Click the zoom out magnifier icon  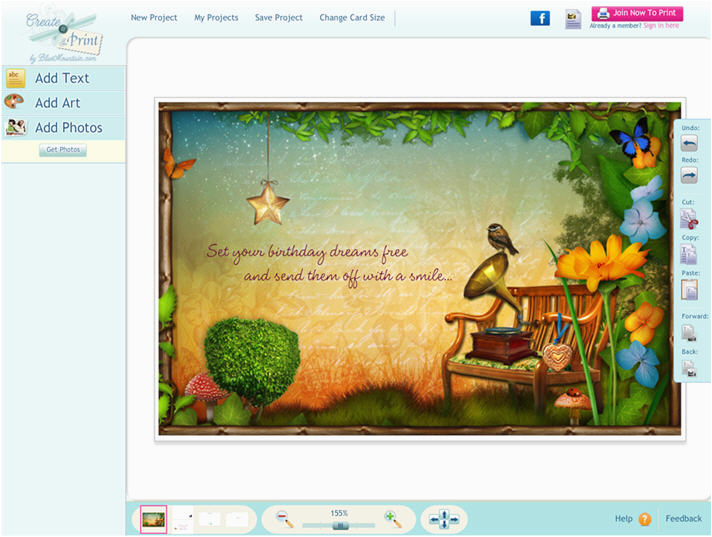pyautogui.click(x=285, y=519)
